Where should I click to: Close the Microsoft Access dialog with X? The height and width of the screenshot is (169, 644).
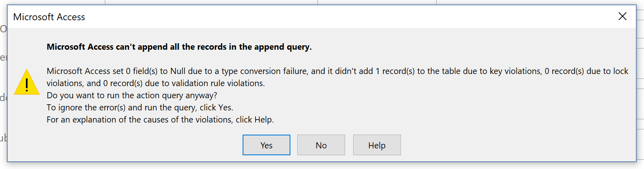(622, 16)
